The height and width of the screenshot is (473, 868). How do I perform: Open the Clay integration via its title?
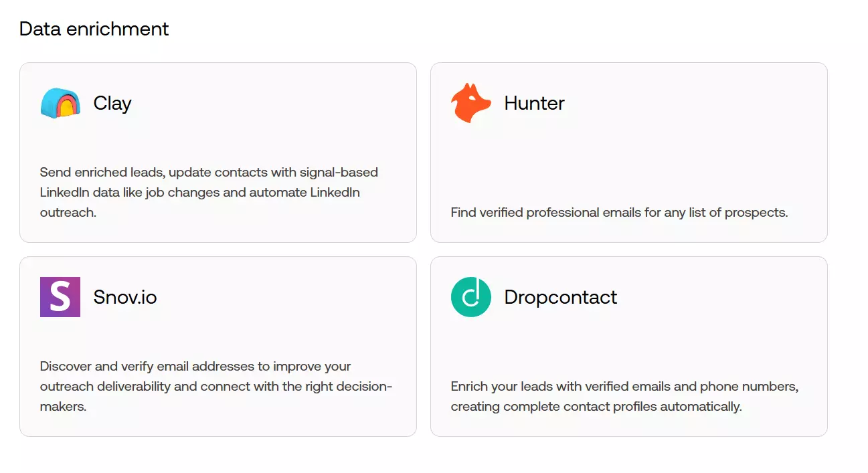[x=112, y=104]
